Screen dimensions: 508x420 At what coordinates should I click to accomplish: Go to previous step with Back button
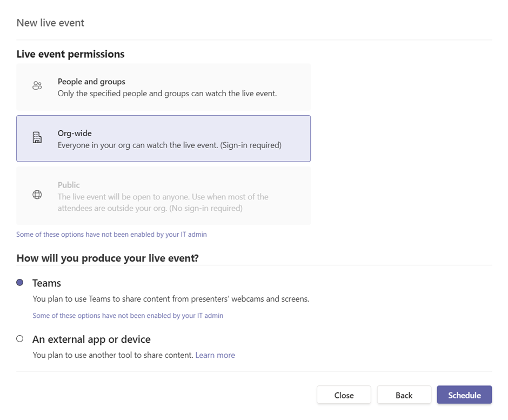point(404,395)
